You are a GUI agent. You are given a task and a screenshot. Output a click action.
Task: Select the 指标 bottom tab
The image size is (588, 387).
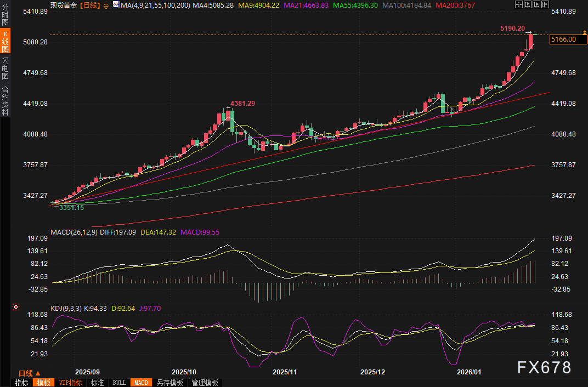click(22, 383)
